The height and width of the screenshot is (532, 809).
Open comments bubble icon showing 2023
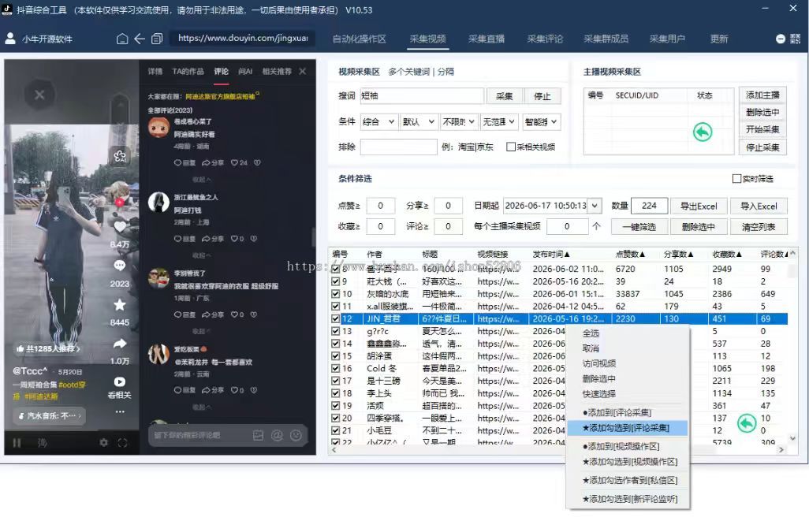[120, 266]
